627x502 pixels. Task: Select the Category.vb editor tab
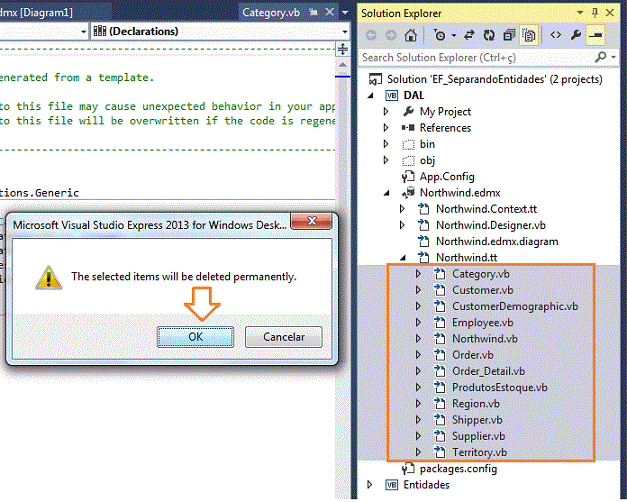tap(271, 12)
